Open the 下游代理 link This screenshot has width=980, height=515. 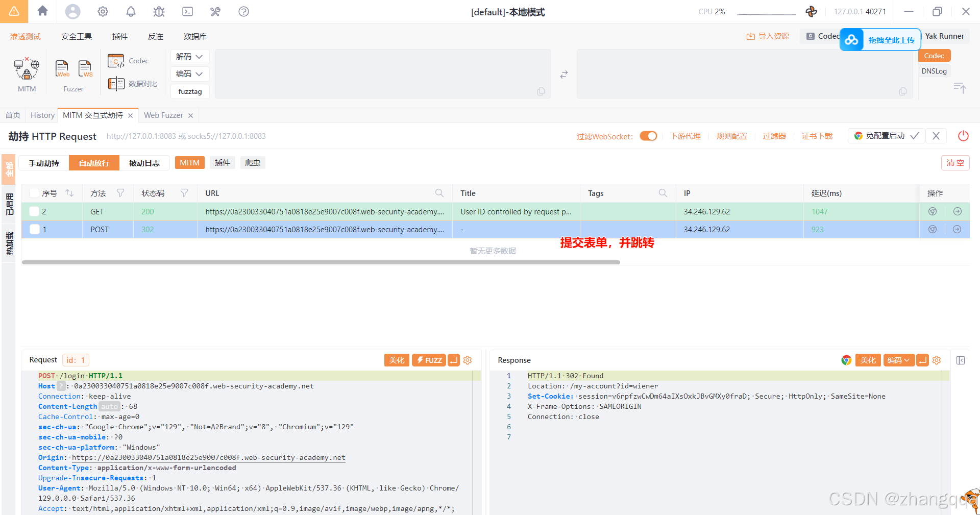pyautogui.click(x=685, y=136)
